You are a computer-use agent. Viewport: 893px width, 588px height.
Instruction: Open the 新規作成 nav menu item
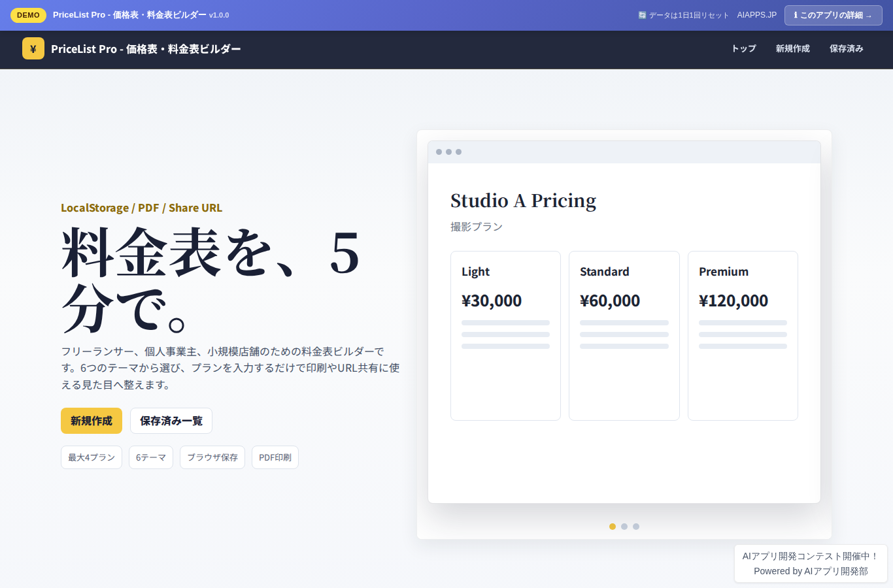click(x=793, y=49)
